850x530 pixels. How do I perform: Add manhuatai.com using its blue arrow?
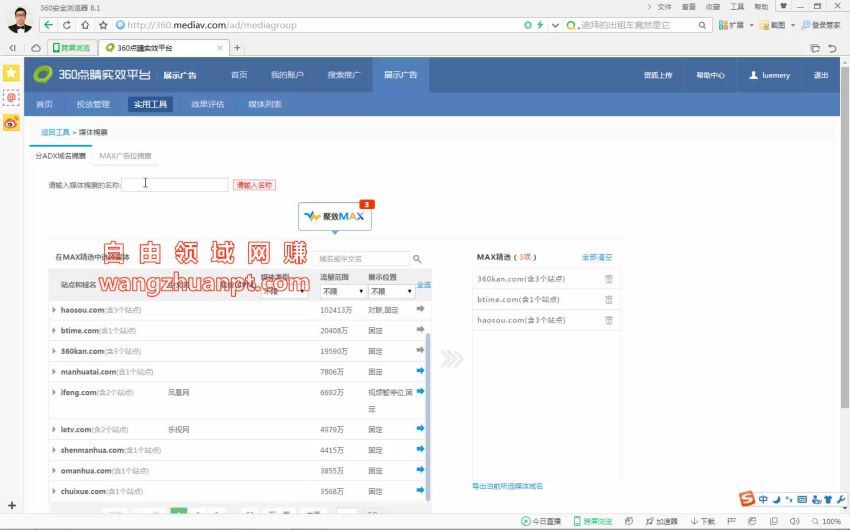(420, 371)
